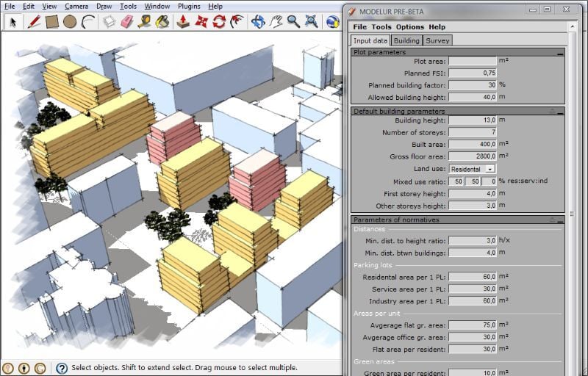Open the status bar help icon

point(62,368)
